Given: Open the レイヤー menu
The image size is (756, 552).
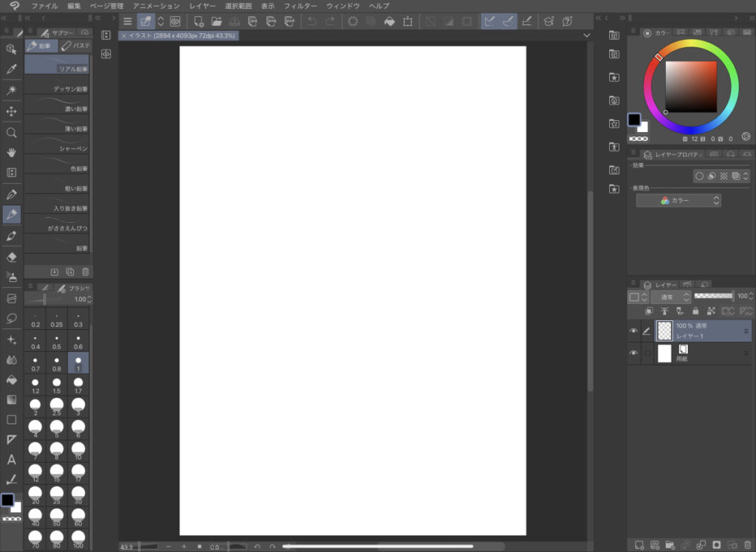Looking at the screenshot, I should click(202, 6).
